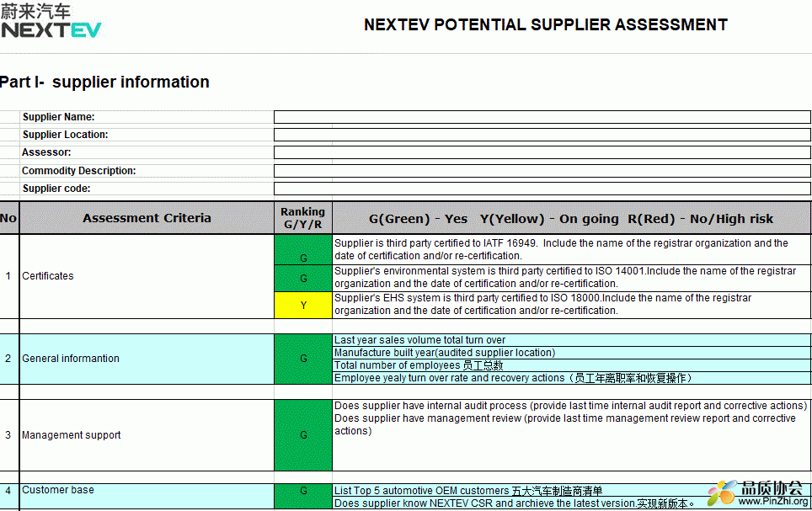Click 'Employee yealy turn over rate' cell

click(x=572, y=378)
